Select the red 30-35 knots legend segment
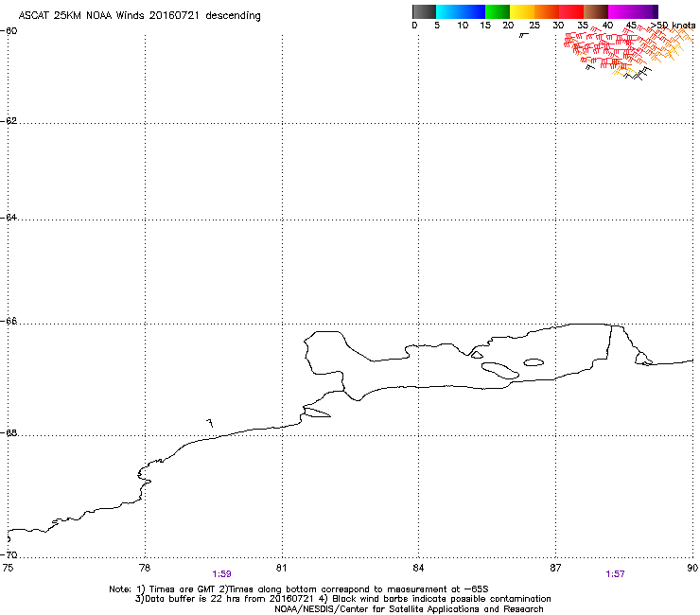 (571, 11)
